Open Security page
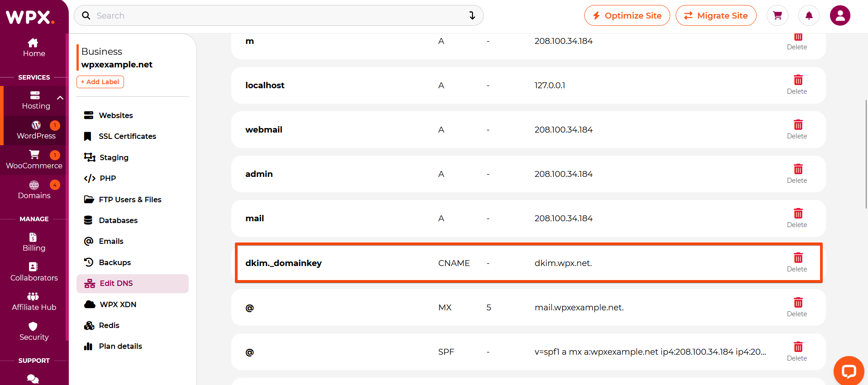 (x=34, y=332)
